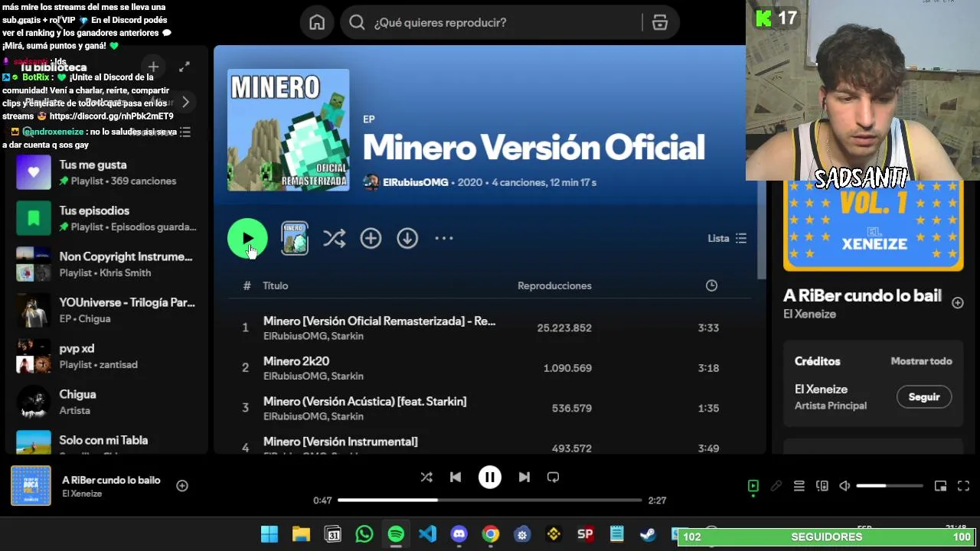Screen dimensions: 980x551
Task: Follow El Xeneize with Seguir button
Action: (924, 397)
